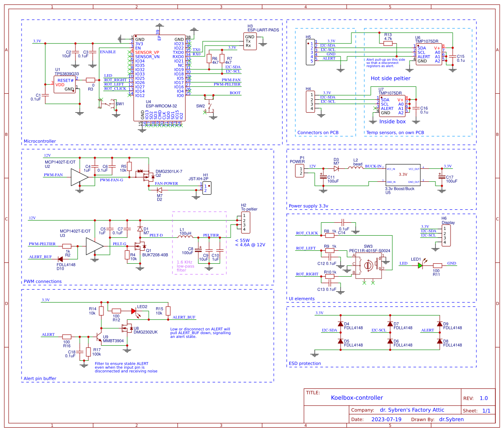This screenshot has width=504, height=432.
Task: Select the ESP-WROOM-32 module symbol U4
Action: point(160,78)
